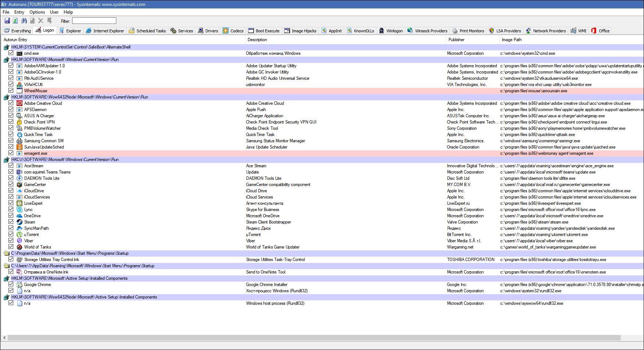Open the Entry menu

(19, 12)
